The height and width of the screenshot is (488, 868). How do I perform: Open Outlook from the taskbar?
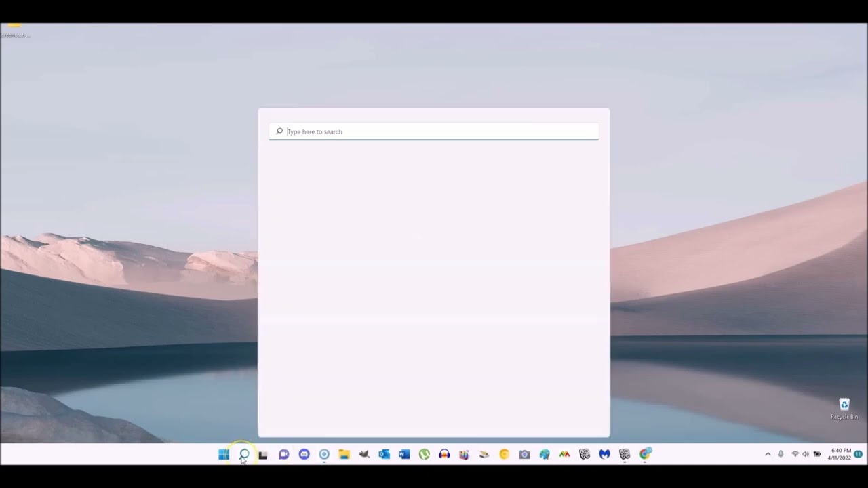(384, 454)
